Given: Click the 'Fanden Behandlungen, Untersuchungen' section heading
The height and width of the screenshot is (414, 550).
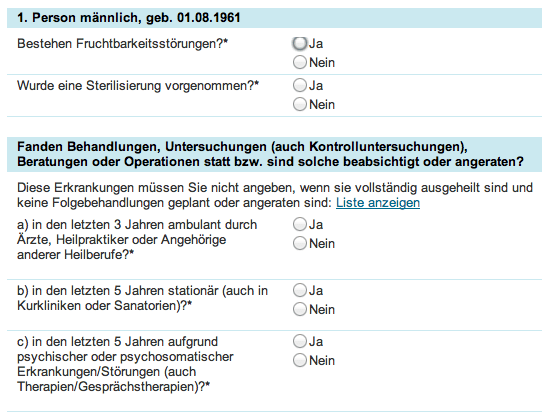Looking at the screenshot, I should tap(270, 154).
